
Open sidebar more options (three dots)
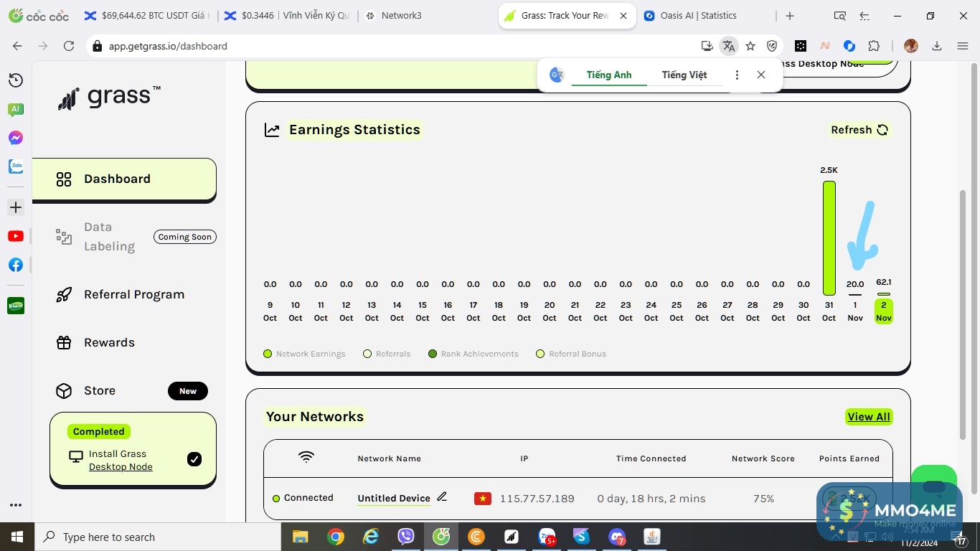[x=16, y=505]
